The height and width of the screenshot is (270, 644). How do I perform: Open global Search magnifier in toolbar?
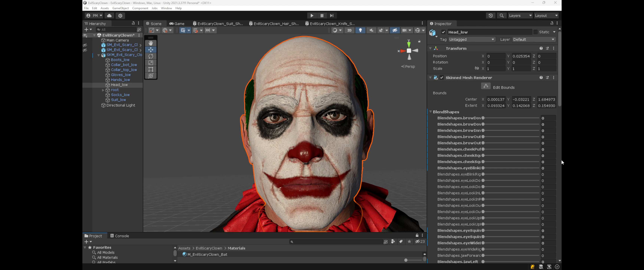pyautogui.click(x=502, y=16)
